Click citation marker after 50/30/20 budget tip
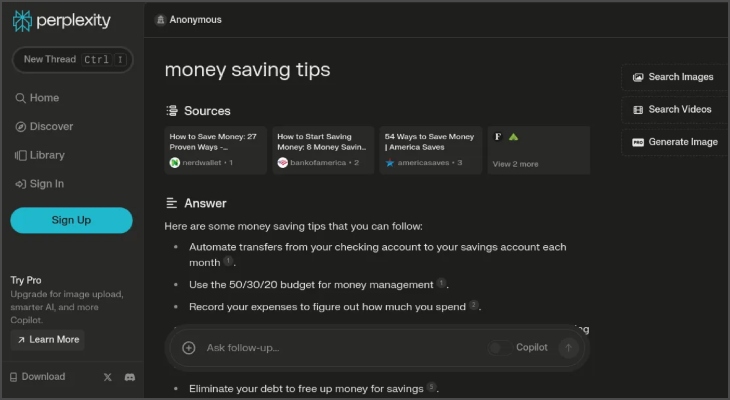Viewport: 730px width, 400px height. [441, 284]
